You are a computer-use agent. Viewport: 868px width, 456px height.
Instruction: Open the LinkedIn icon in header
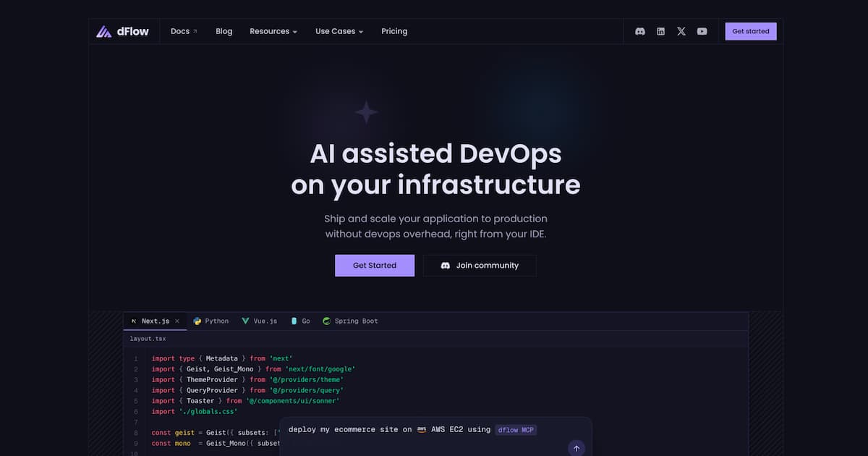pyautogui.click(x=660, y=31)
